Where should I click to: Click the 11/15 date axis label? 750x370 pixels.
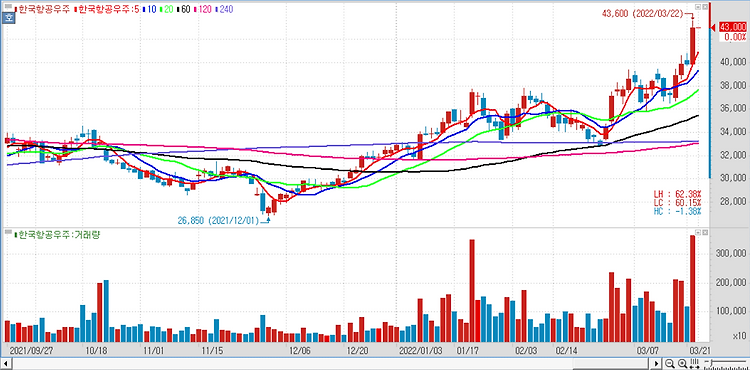tap(212, 350)
